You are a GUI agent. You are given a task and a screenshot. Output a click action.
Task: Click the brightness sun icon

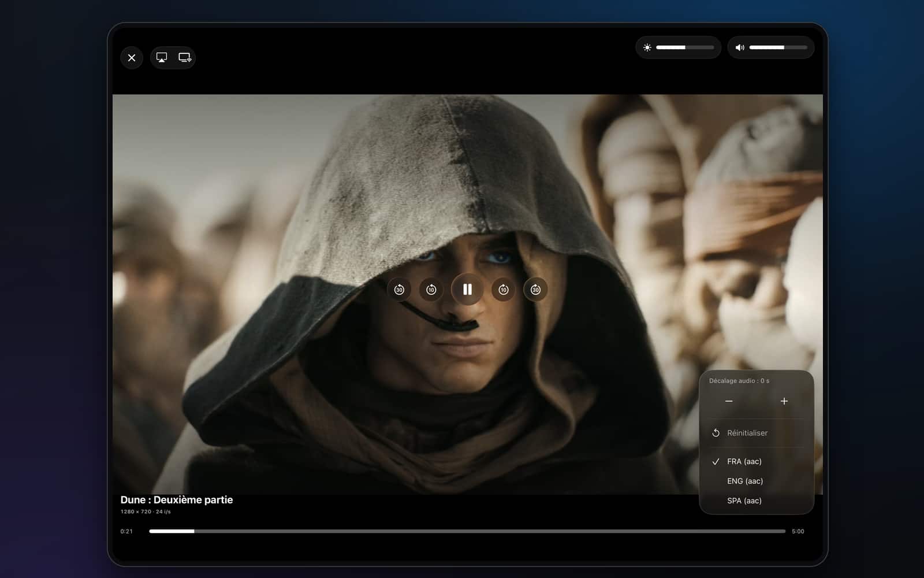(647, 47)
